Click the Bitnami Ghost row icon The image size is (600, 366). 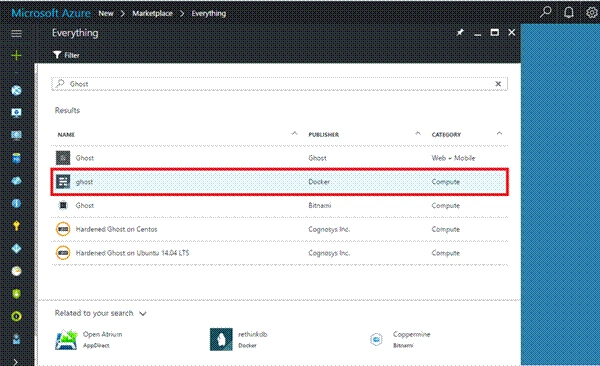63,206
